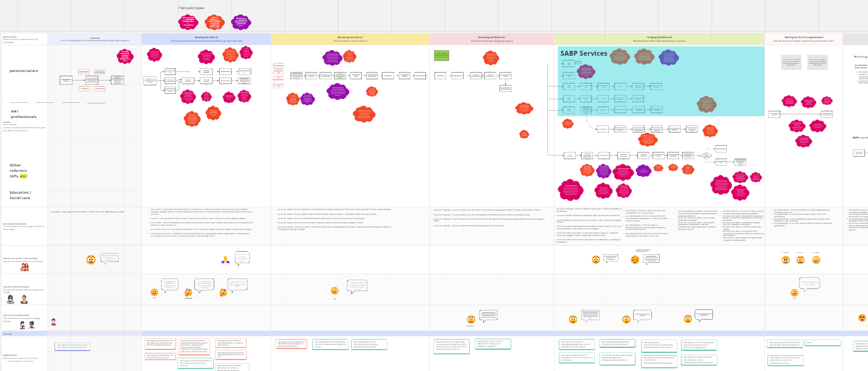Click the referrer emoji in the Waiting column
Screen dimensions: 868x371
794,292
